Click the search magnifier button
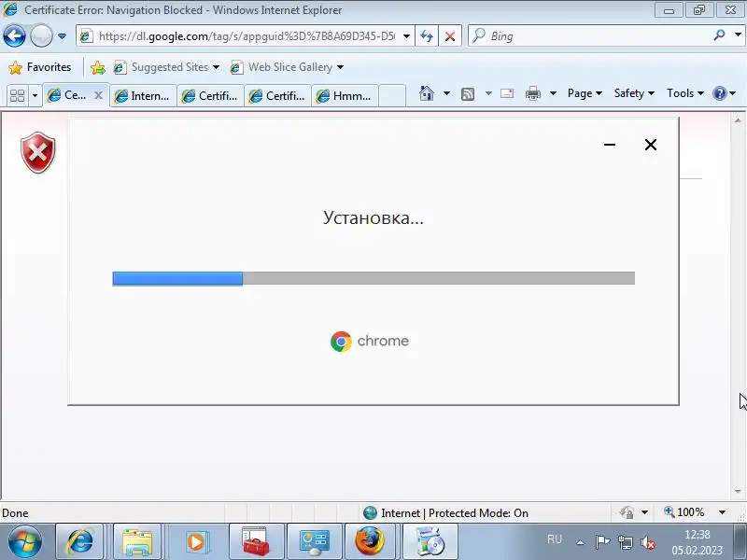 [x=719, y=35]
